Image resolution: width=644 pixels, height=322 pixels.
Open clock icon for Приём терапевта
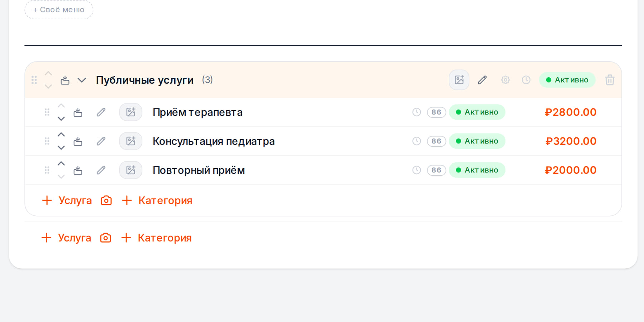[416, 112]
